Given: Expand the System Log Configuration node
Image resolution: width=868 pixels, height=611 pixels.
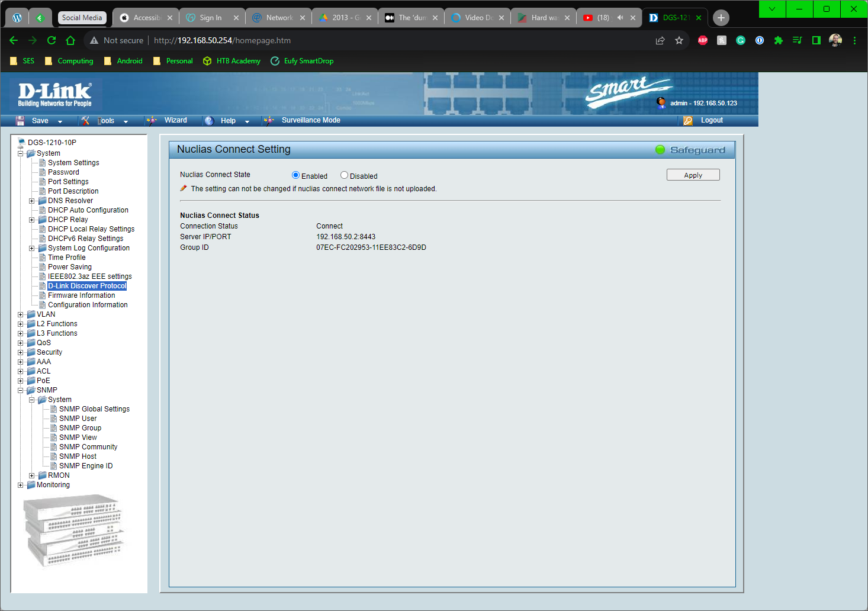Looking at the screenshot, I should 32,248.
